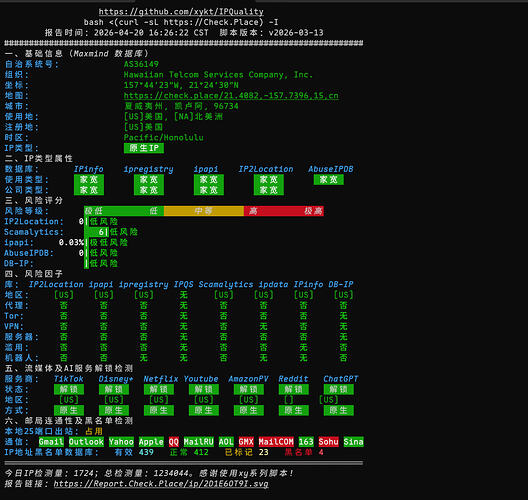Click the ipapi 0.03% risk value
Image resolution: width=528 pixels, height=500 pixels.
(71, 242)
